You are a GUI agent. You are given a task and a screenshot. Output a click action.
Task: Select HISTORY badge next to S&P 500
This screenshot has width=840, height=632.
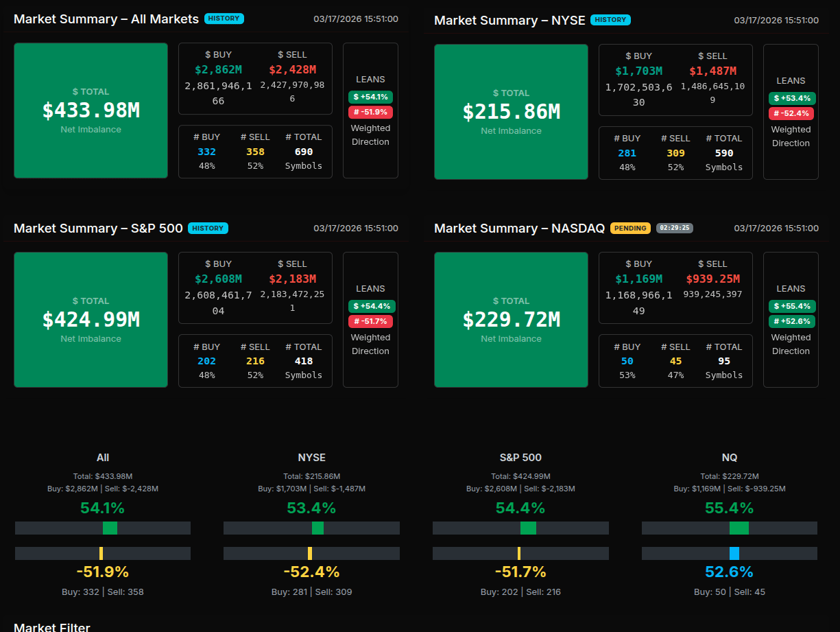click(x=207, y=228)
